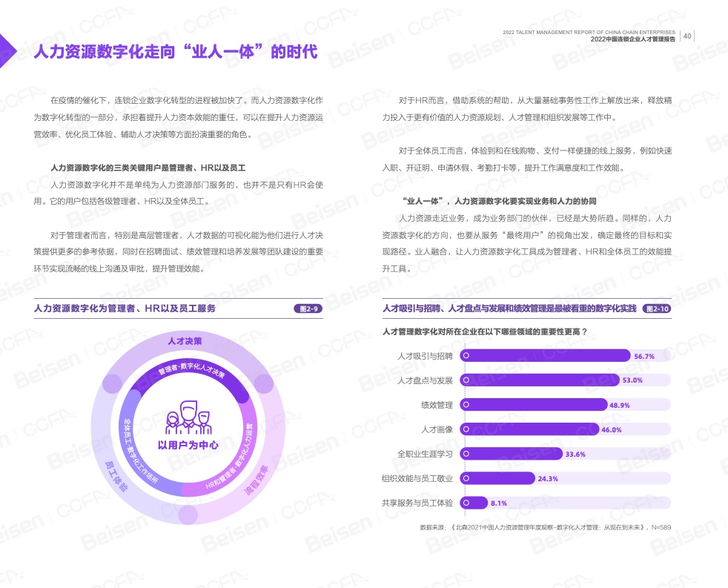The image size is (728, 588).
Task: Click the circle marker on the 组织效能与员工敬业 bar
Action: 466,478
